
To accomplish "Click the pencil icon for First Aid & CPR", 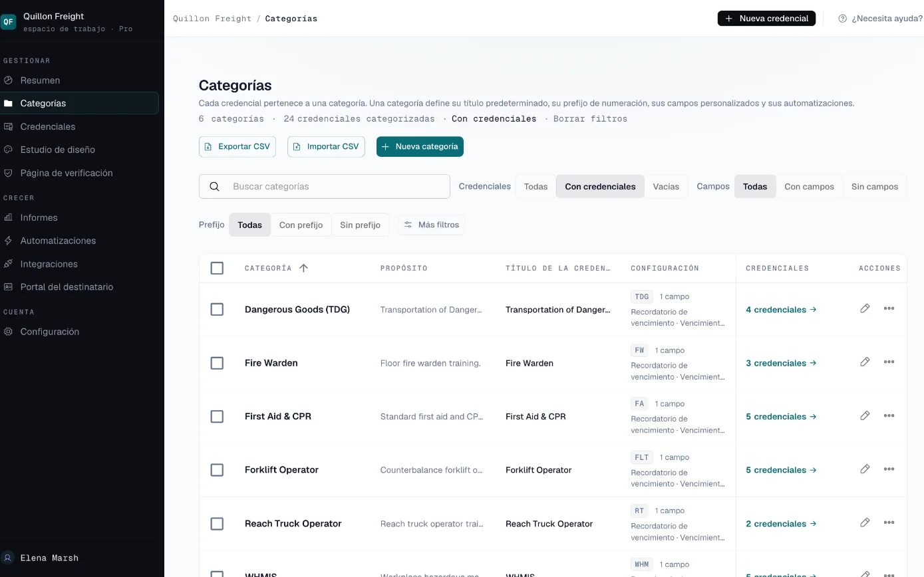I will tap(865, 415).
